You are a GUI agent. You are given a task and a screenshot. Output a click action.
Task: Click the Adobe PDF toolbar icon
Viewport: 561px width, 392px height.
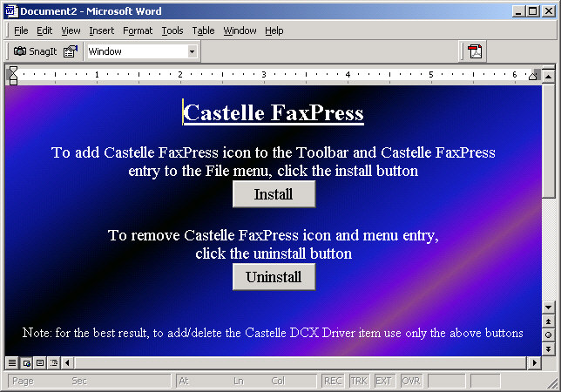[x=474, y=51]
